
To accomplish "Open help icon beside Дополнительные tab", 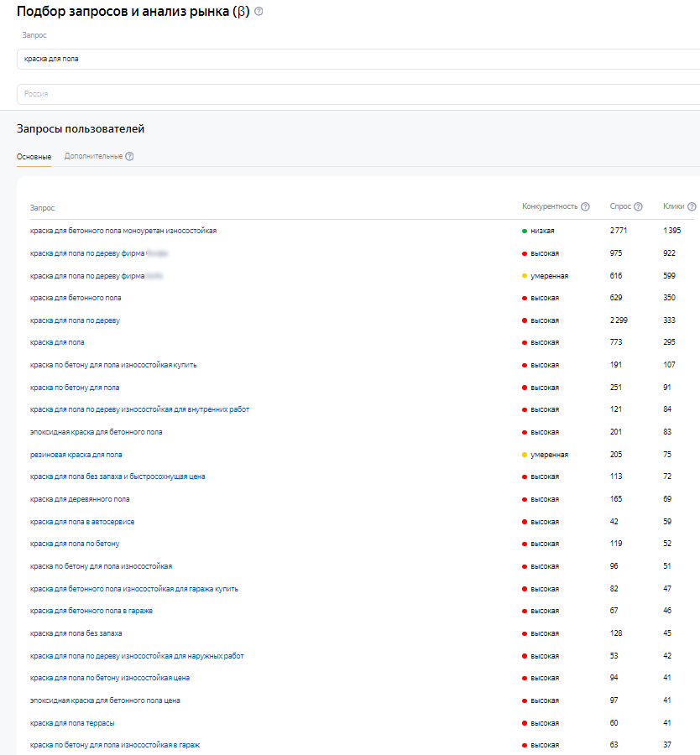I will point(129,157).
